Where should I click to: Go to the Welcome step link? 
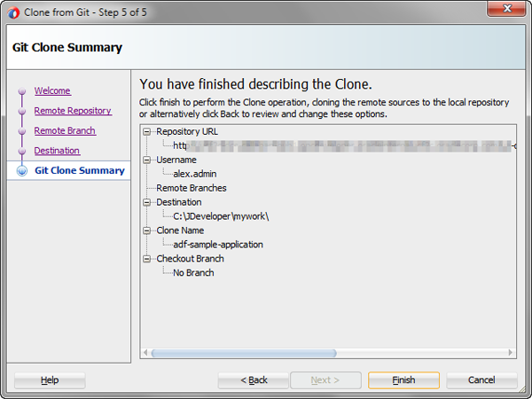pos(52,91)
